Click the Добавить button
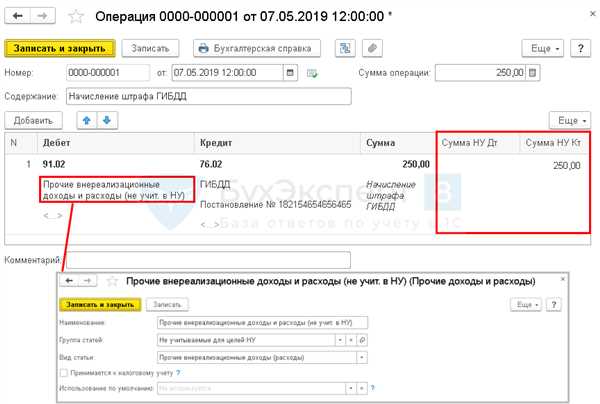 point(33,121)
